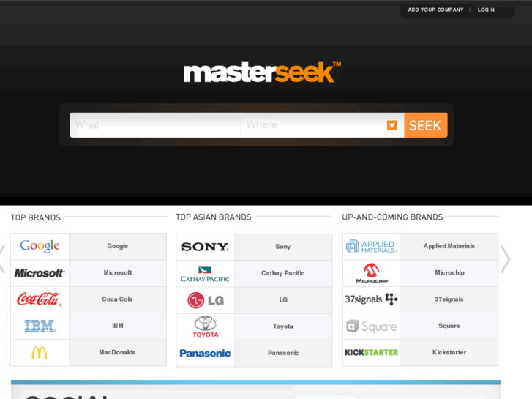Open the Coca Cola brand name link
The height and width of the screenshot is (399, 532).
point(117,299)
